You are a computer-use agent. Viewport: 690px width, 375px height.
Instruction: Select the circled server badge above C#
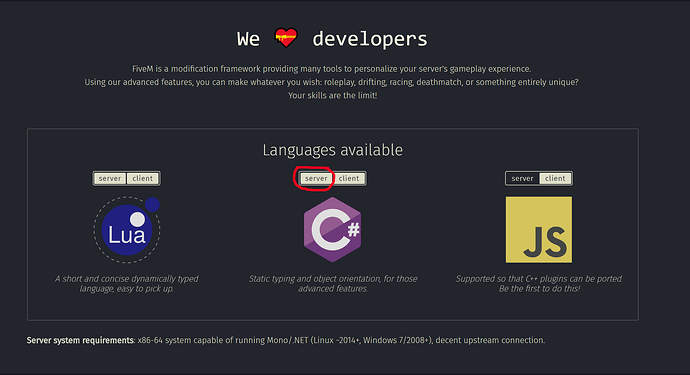(316, 178)
